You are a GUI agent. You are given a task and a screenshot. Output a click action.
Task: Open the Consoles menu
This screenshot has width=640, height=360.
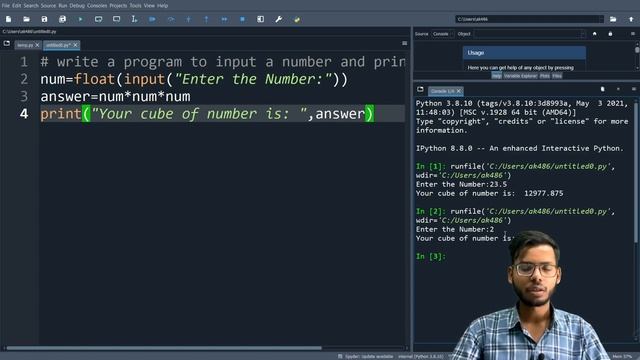click(x=97, y=6)
